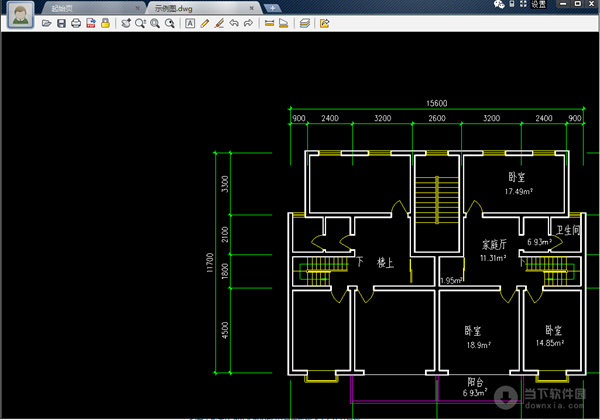
Task: Click the WeChat icon in title bar
Action: point(499,5)
